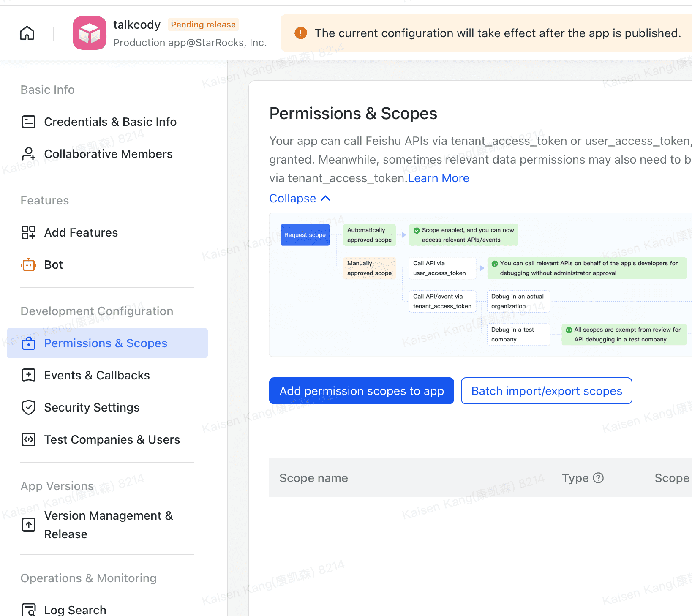Select the Events & Callbacks icon
The height and width of the screenshot is (616, 692).
point(28,375)
